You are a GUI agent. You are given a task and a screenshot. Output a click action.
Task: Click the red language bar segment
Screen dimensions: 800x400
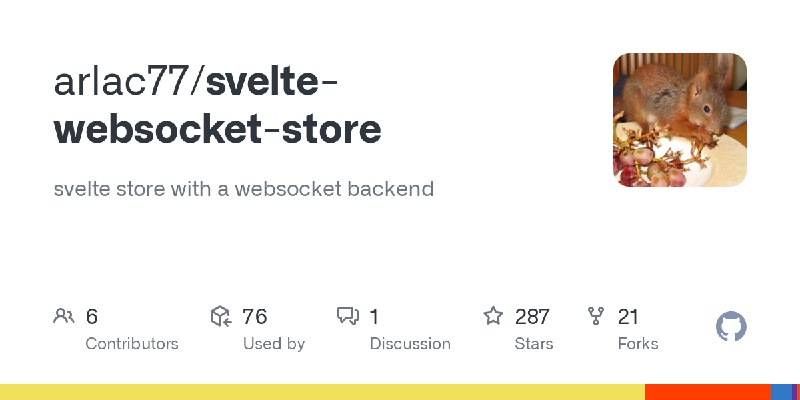pyautogui.click(x=708, y=392)
